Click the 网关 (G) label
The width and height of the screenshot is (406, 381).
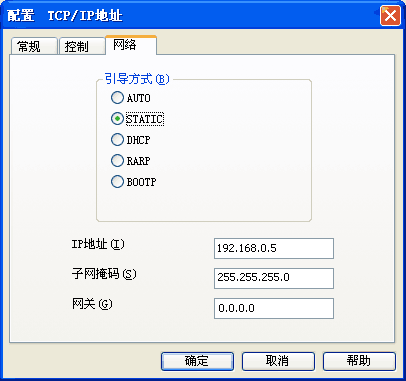click(x=92, y=304)
